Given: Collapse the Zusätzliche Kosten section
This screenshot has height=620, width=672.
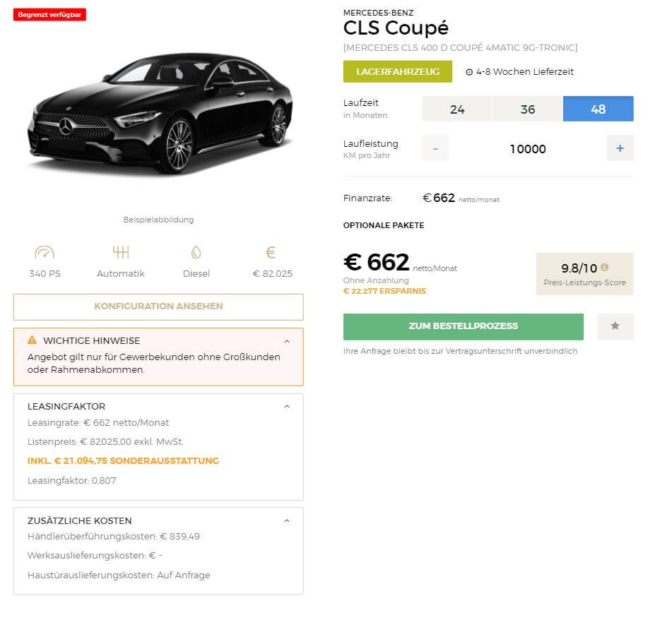Looking at the screenshot, I should 287,521.
